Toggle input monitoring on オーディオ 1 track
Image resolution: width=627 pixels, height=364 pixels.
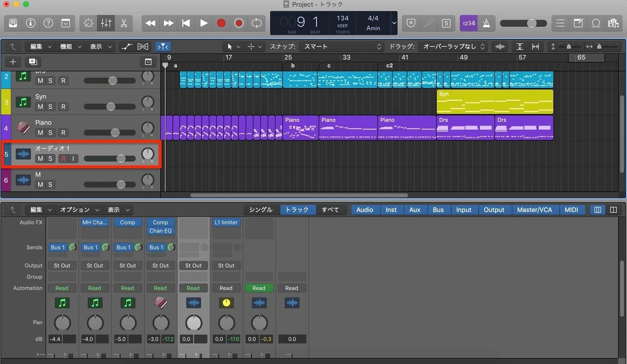pyautogui.click(x=73, y=159)
